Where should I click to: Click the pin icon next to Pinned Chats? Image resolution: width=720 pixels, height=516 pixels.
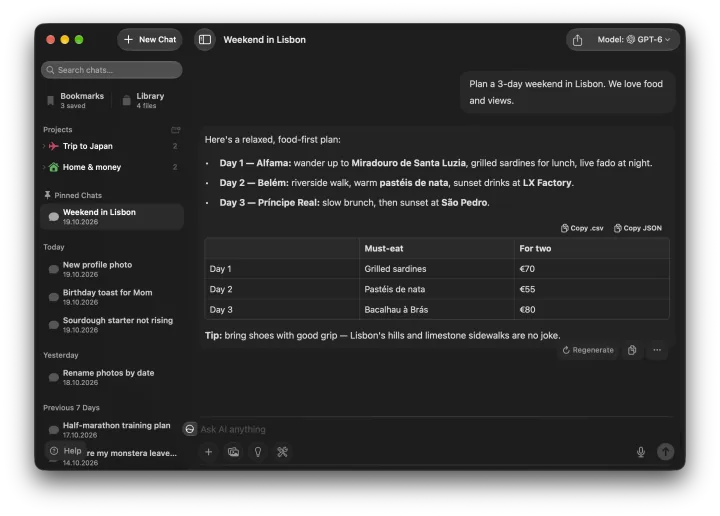pyautogui.click(x=47, y=195)
